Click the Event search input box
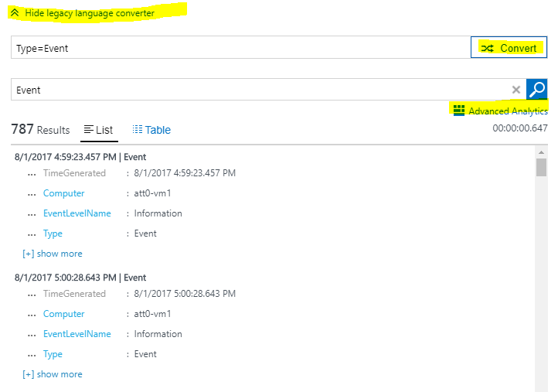The width and height of the screenshot is (558, 392). click(x=259, y=90)
